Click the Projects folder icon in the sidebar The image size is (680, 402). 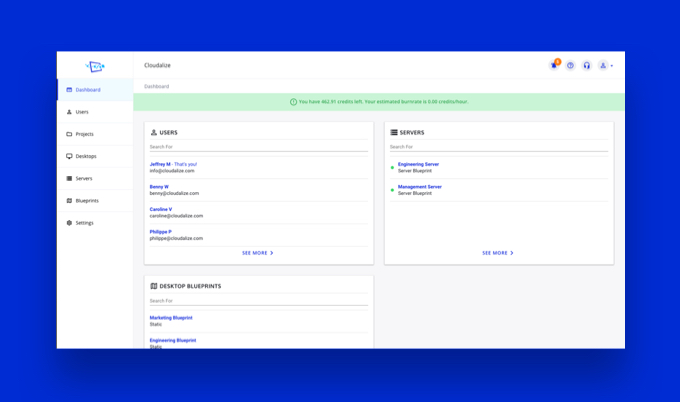coord(69,134)
